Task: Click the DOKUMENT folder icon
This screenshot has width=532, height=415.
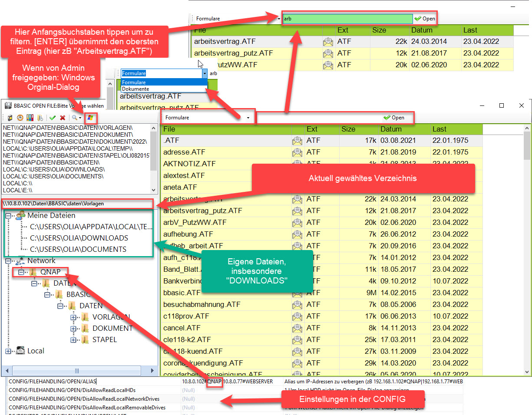Action: (x=86, y=328)
